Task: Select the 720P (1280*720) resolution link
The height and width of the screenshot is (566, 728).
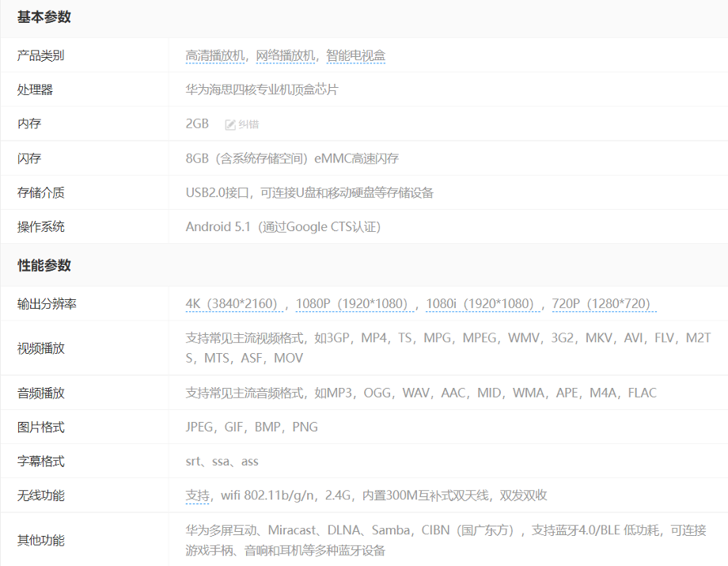Action: 604,304
